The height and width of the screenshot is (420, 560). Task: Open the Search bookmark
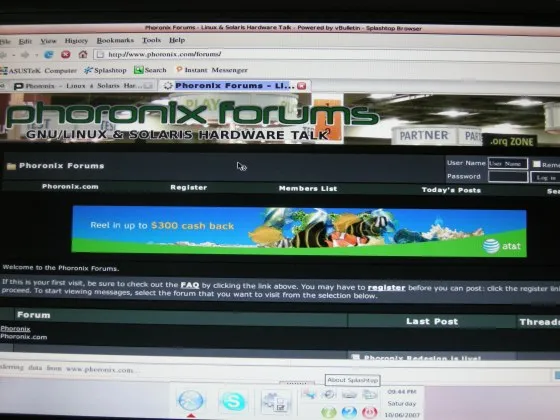(150, 70)
